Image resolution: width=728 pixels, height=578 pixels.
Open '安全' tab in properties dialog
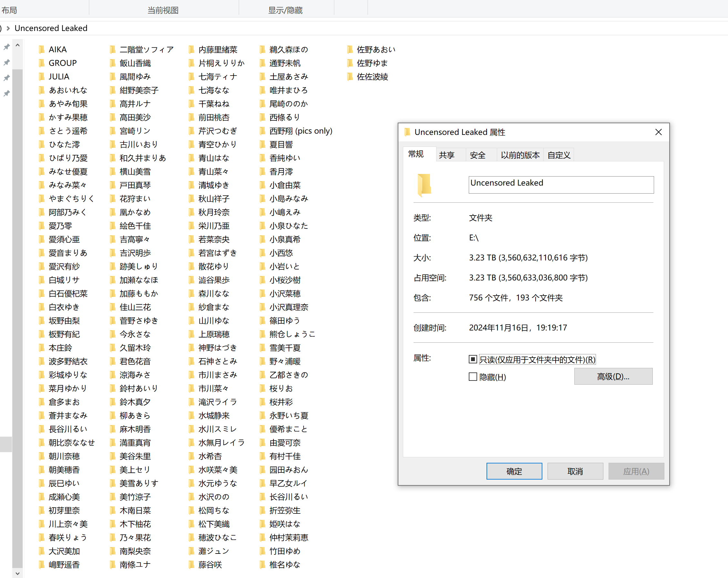coord(479,155)
